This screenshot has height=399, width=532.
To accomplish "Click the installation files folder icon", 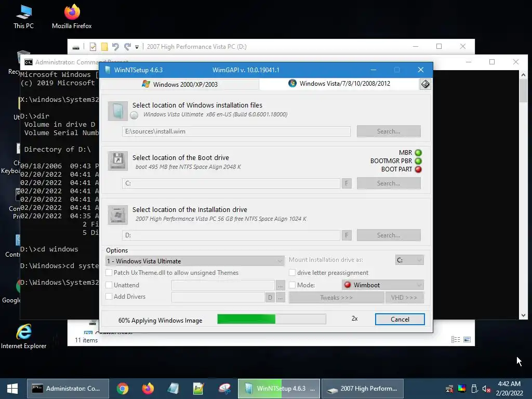I will click(117, 111).
